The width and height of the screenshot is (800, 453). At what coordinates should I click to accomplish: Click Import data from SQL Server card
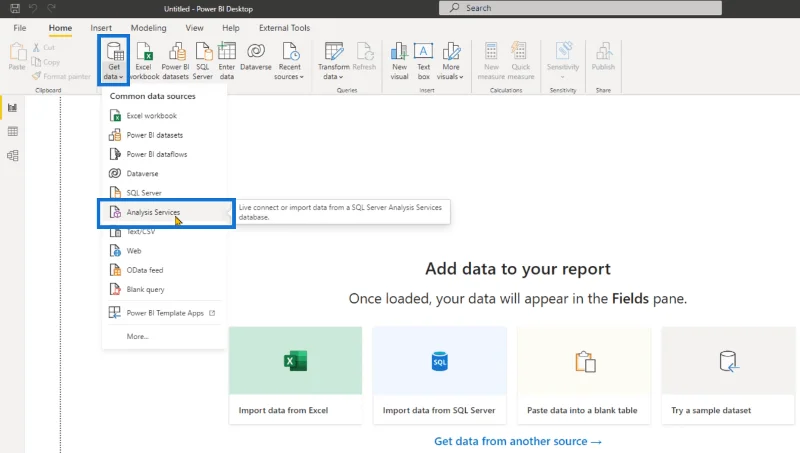click(439, 375)
